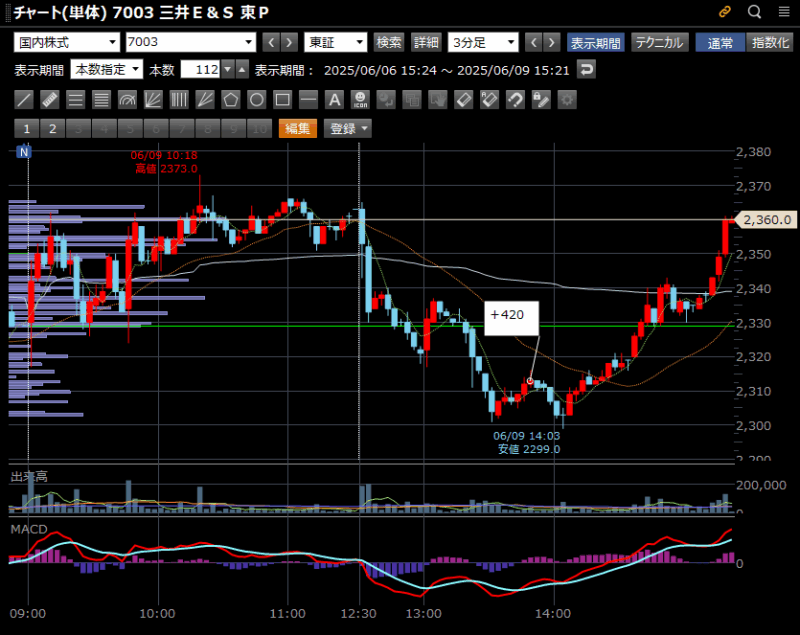Click the 検索 search button
This screenshot has width=800, height=635.
pos(389,42)
